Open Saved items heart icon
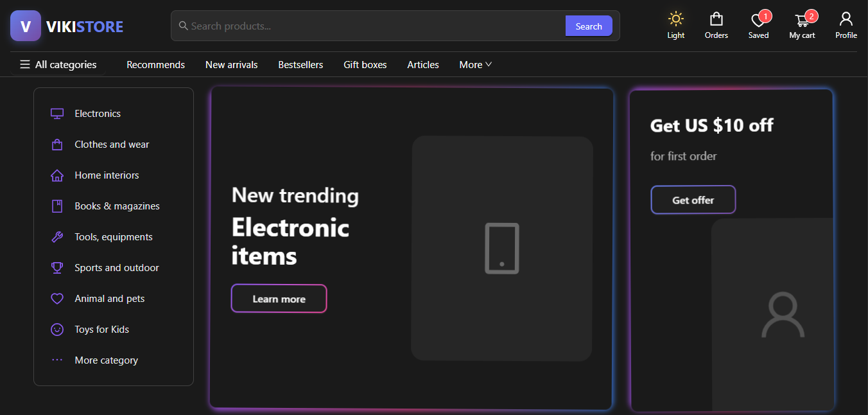This screenshot has height=415, width=868. 758,21
